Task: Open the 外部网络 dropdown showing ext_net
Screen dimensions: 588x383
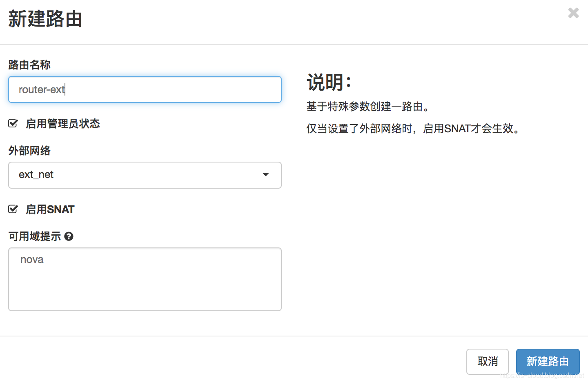Action: 145,175
